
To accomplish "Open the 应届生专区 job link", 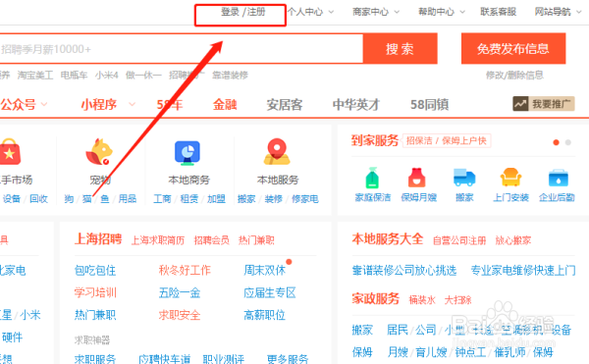I will [x=270, y=292].
